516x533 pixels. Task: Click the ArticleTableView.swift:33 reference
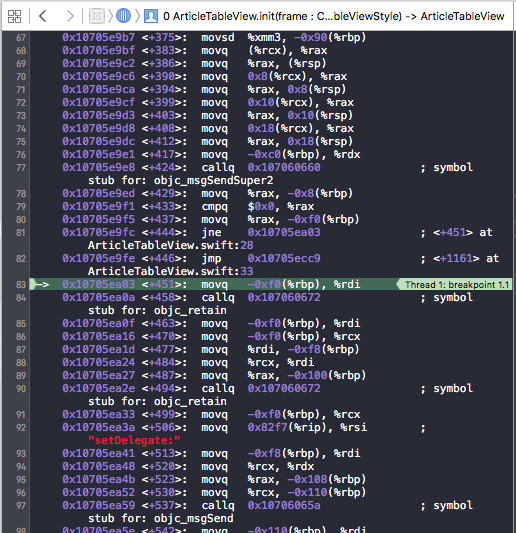point(170,271)
